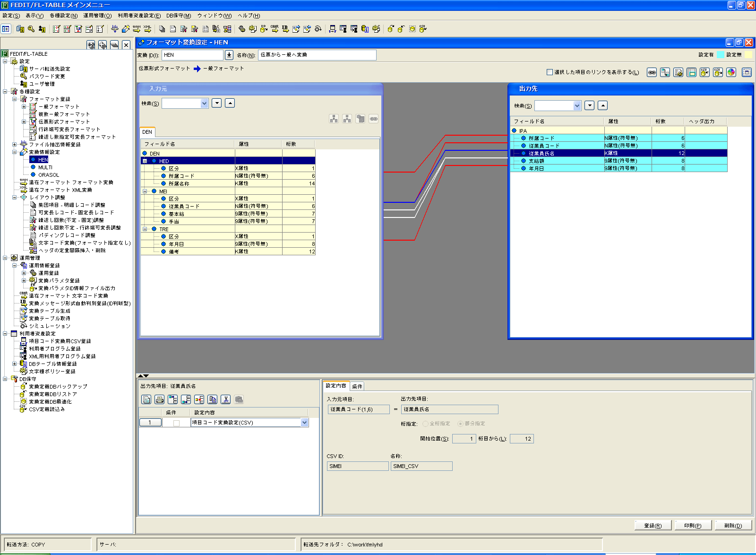This screenshot has height=555, width=756.
Task: Collapse the HED node in input tree
Action: point(145,161)
